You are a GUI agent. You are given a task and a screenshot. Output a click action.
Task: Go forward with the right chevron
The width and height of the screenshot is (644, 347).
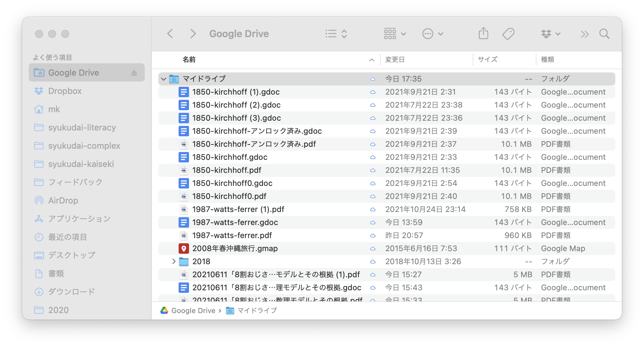[193, 34]
